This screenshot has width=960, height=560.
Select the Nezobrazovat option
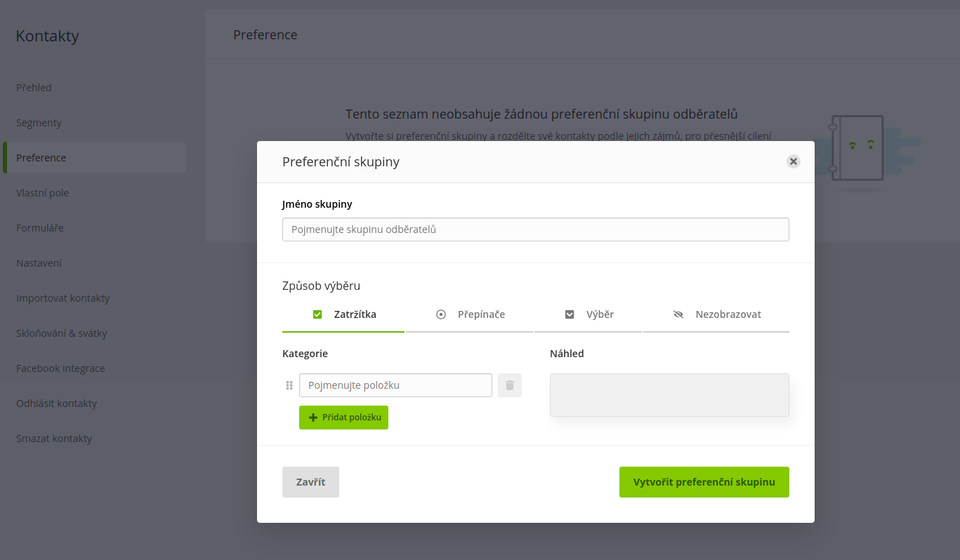(716, 315)
